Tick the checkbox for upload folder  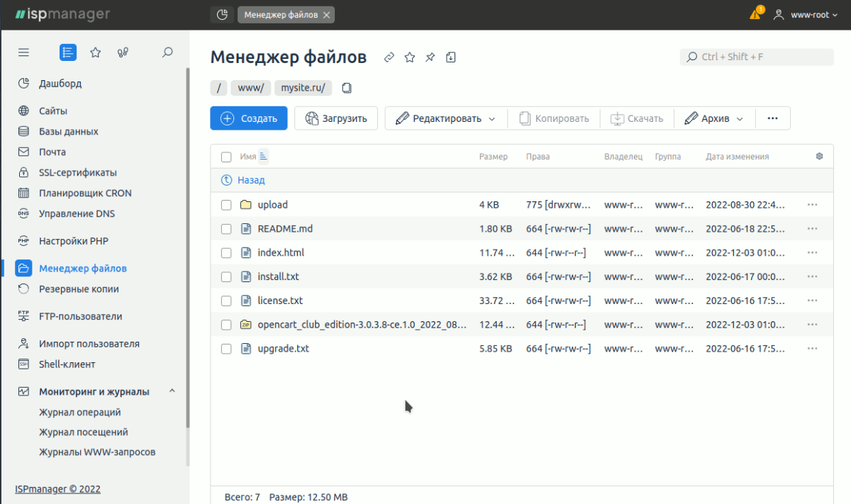pyautogui.click(x=226, y=205)
